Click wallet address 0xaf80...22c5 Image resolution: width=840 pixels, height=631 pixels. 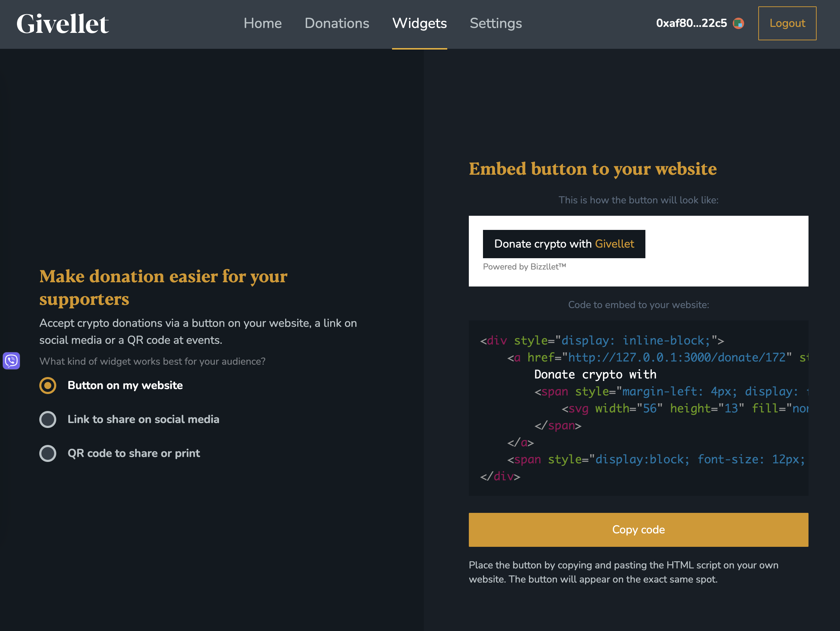pyautogui.click(x=691, y=23)
